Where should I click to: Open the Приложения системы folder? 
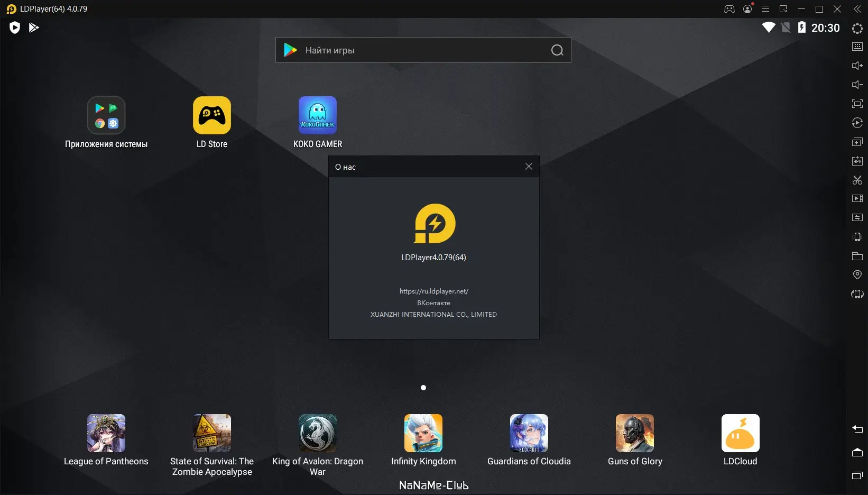(x=106, y=123)
